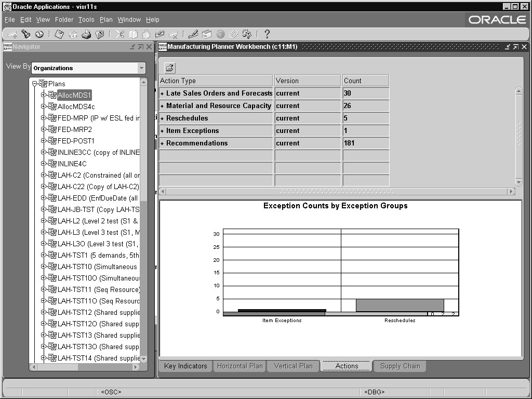Click the Paste clipboard toolbar icon

click(x=146, y=34)
